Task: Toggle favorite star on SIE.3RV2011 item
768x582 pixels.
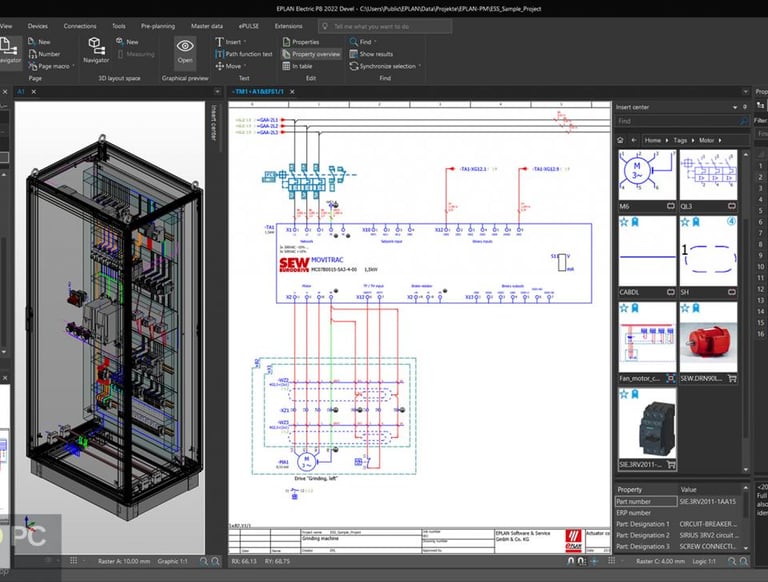Action: [622, 394]
